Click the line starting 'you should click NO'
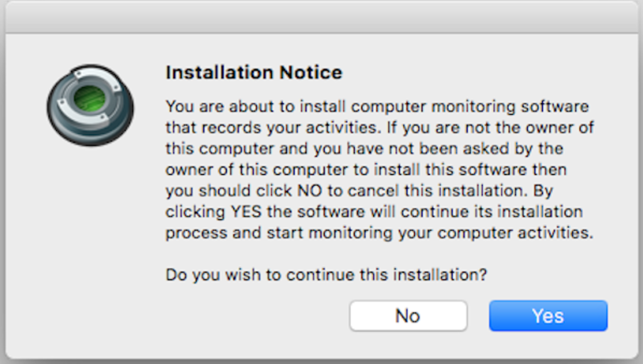 point(359,190)
